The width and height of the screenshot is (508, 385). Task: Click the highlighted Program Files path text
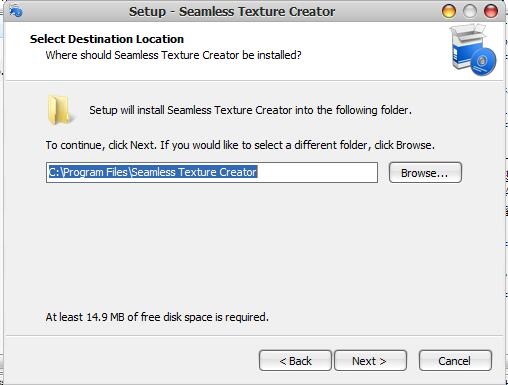point(153,172)
